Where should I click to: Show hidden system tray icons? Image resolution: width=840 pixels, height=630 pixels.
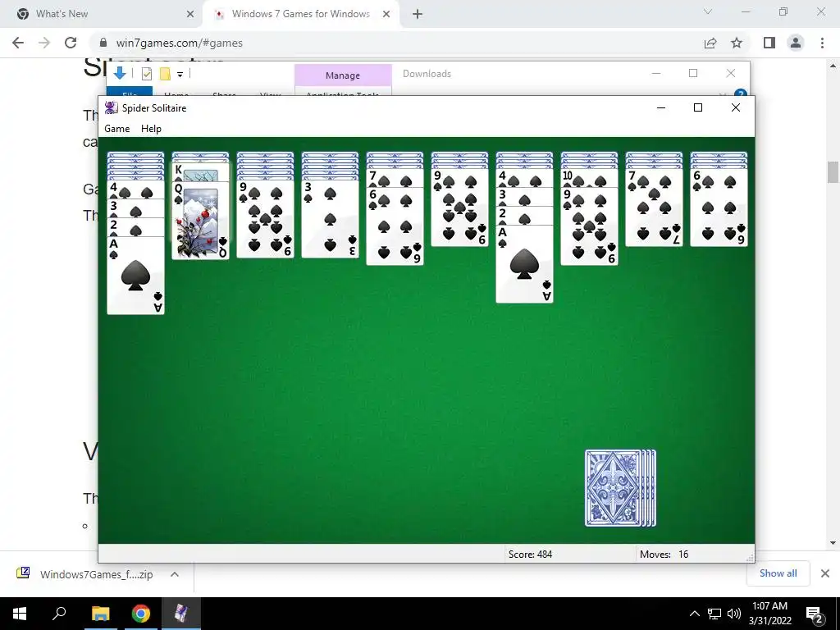[x=695, y=614]
